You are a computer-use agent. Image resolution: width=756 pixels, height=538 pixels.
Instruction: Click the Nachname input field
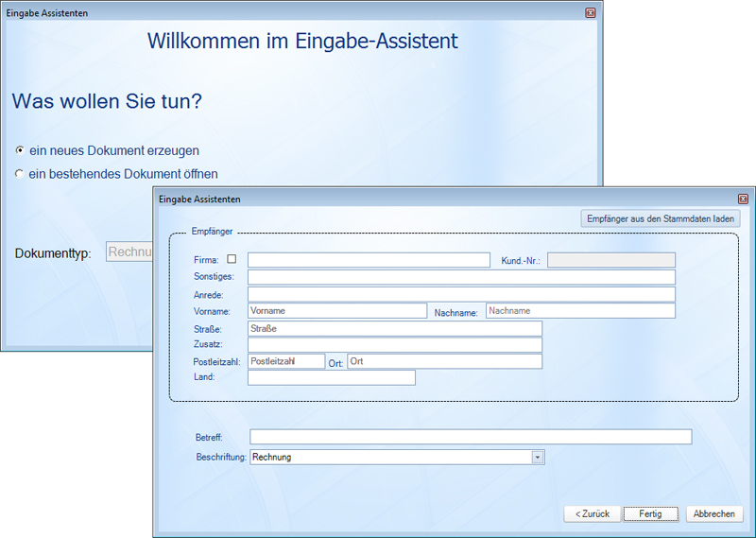pyautogui.click(x=580, y=310)
